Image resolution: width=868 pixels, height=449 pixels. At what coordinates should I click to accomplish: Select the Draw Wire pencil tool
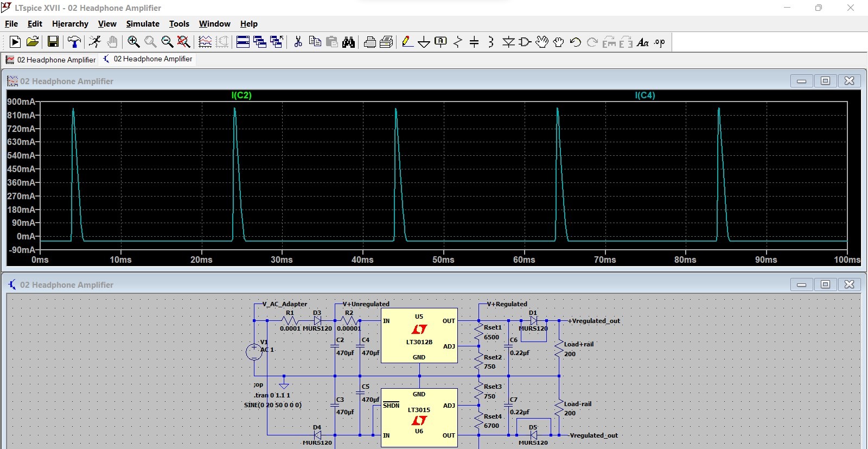408,42
